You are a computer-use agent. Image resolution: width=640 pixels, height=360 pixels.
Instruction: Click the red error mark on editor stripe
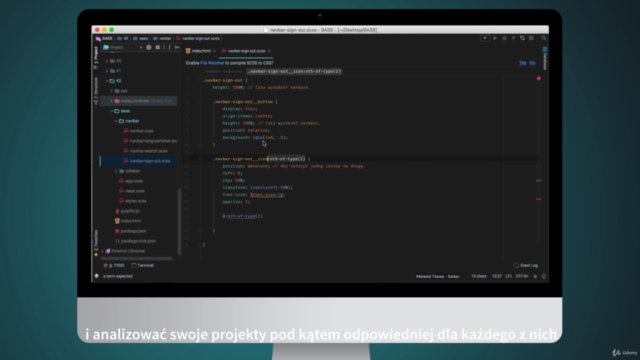click(x=539, y=199)
